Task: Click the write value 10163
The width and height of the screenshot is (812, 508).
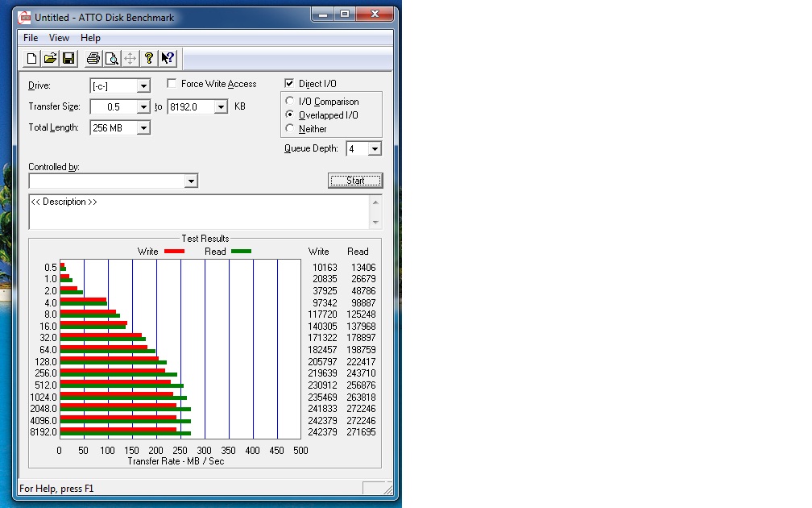Action: [x=325, y=268]
